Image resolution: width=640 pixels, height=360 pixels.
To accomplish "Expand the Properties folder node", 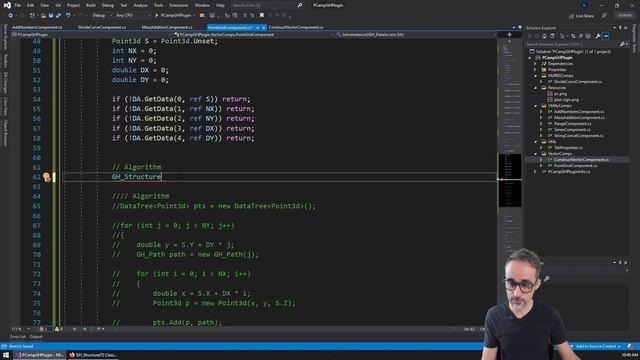I will [x=535, y=70].
